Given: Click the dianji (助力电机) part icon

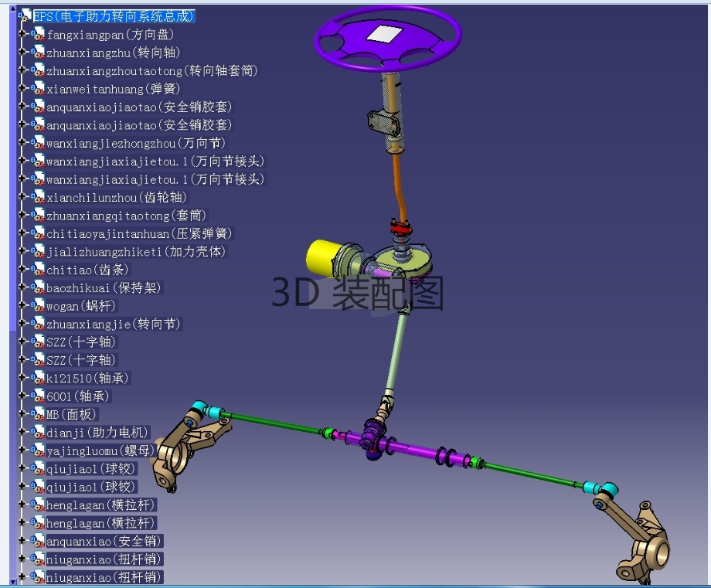Looking at the screenshot, I should [x=38, y=433].
